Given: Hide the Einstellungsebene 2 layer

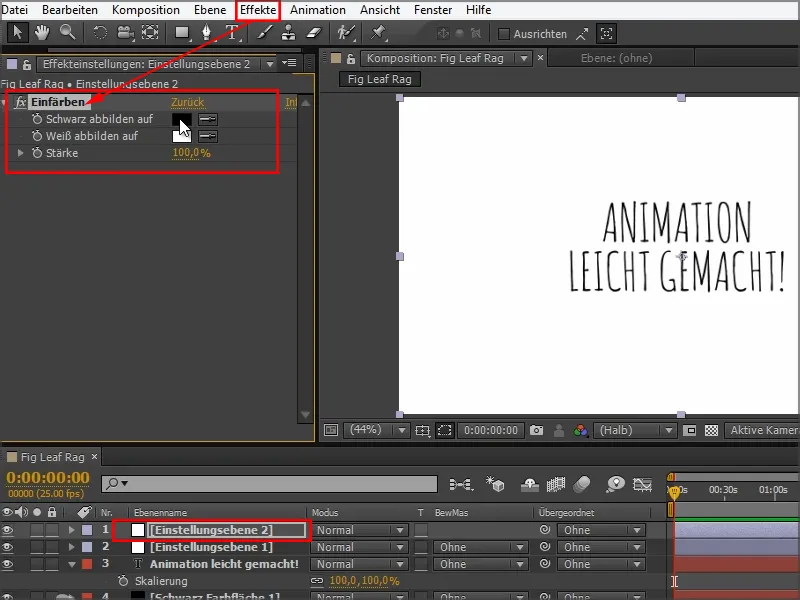Looking at the screenshot, I should [x=10, y=528].
